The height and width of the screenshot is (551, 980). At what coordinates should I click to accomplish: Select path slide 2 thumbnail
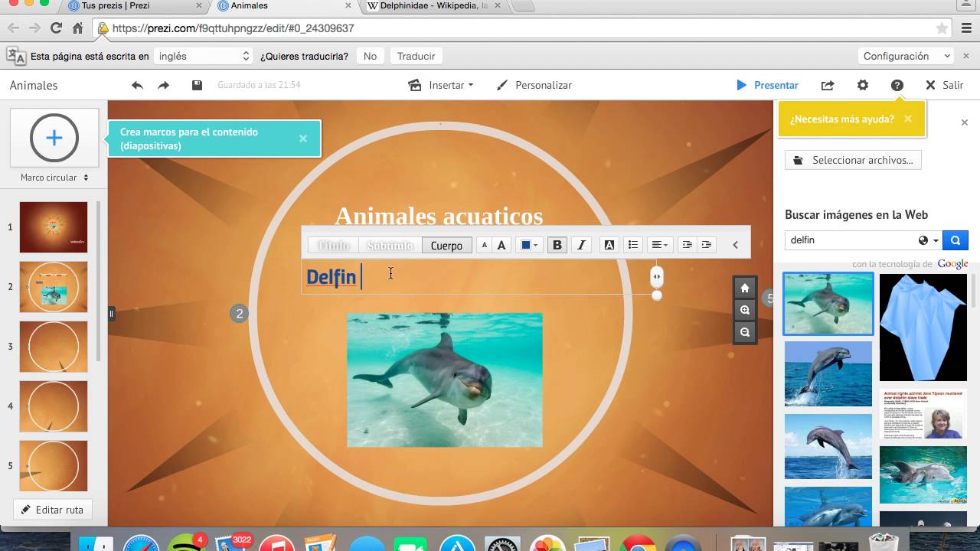[54, 287]
